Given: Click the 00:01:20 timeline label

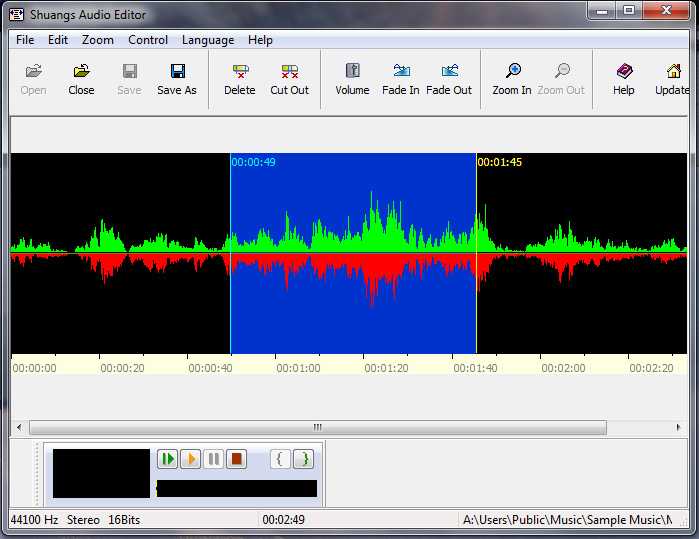Looking at the screenshot, I should tap(387, 368).
